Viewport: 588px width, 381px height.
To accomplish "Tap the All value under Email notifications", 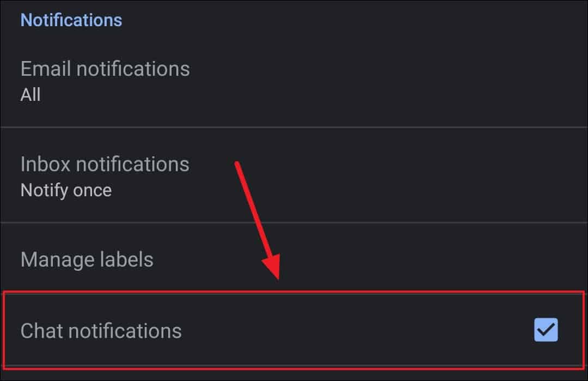I will pyautogui.click(x=30, y=94).
